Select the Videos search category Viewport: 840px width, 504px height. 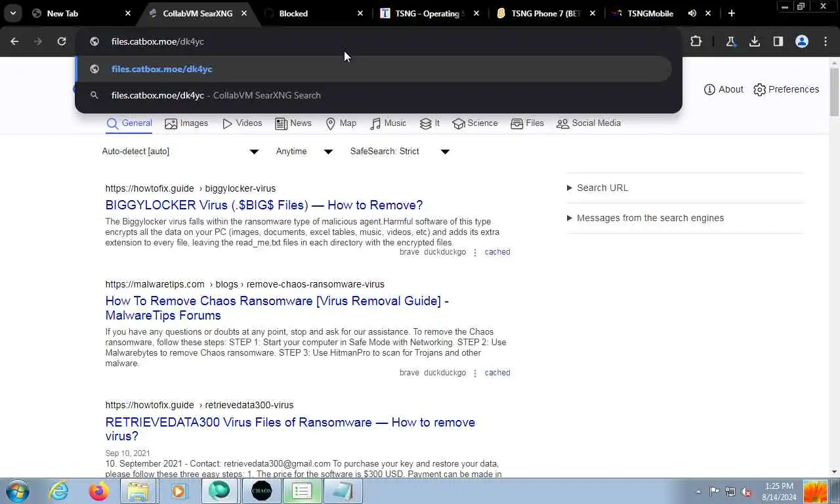[x=242, y=123]
